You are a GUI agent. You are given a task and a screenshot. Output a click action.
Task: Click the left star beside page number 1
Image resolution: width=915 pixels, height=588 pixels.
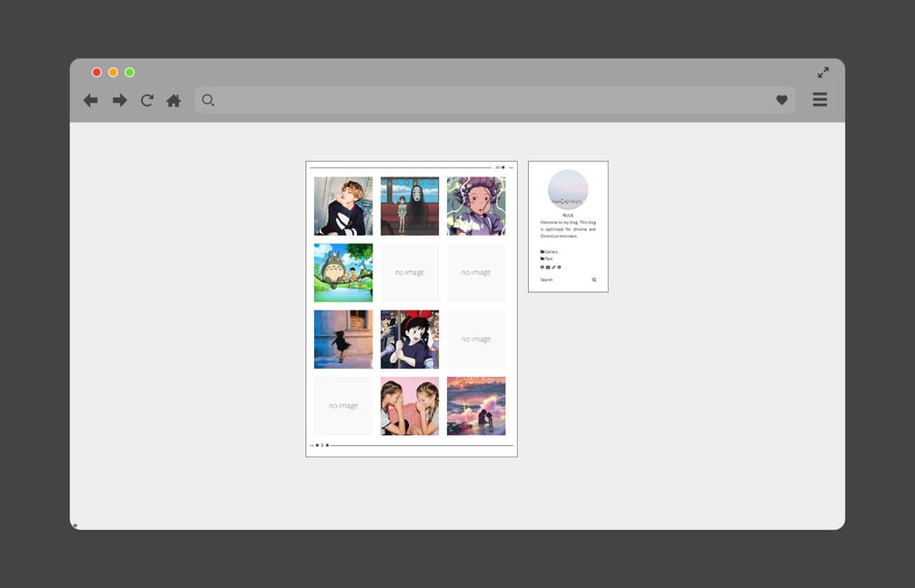[x=317, y=445]
